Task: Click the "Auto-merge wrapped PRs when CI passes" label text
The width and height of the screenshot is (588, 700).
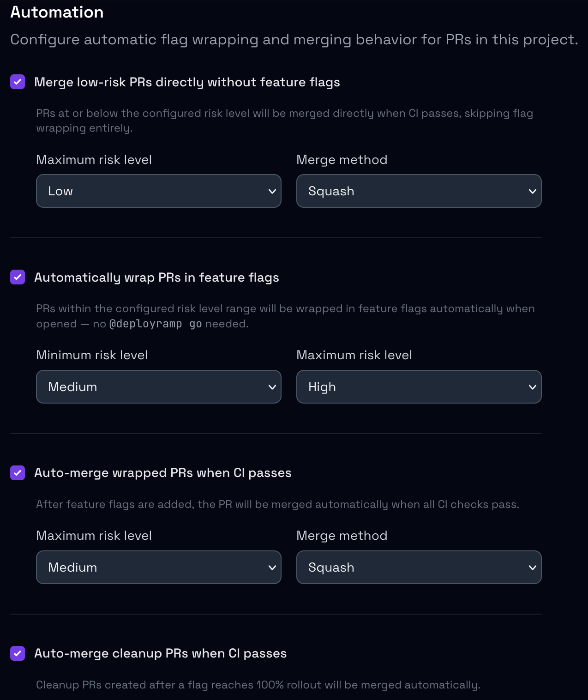Action: [163, 473]
